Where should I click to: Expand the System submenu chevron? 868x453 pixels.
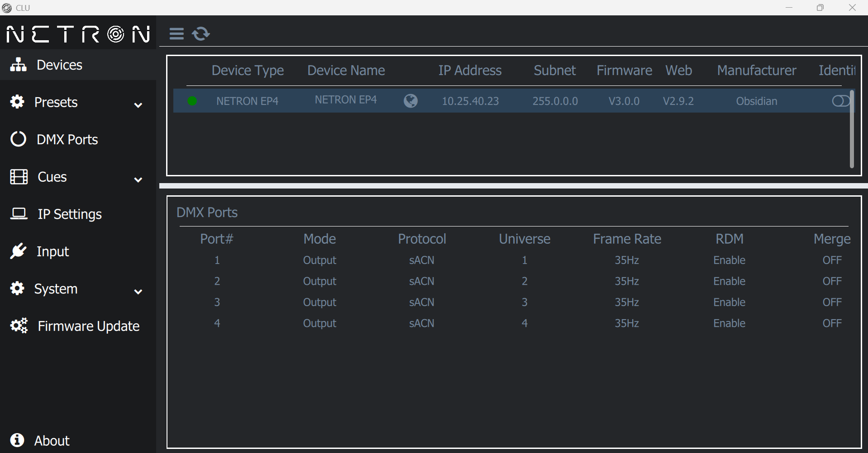(x=138, y=292)
